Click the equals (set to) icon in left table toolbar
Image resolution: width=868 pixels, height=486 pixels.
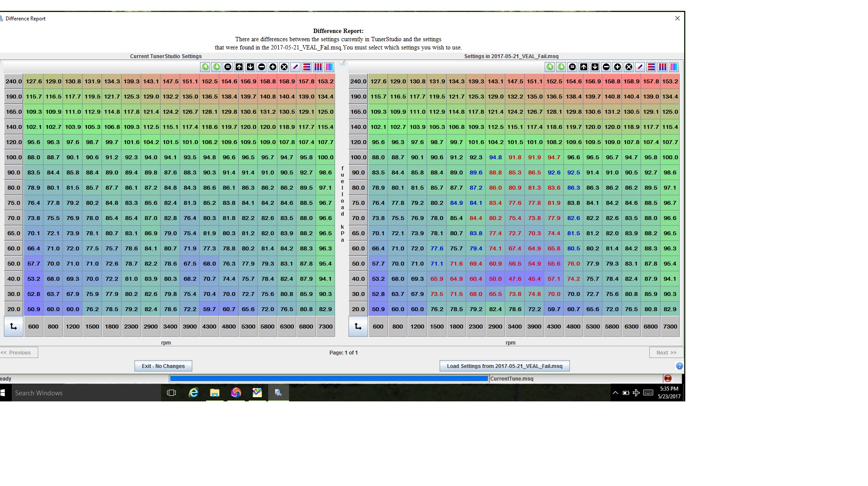click(228, 67)
